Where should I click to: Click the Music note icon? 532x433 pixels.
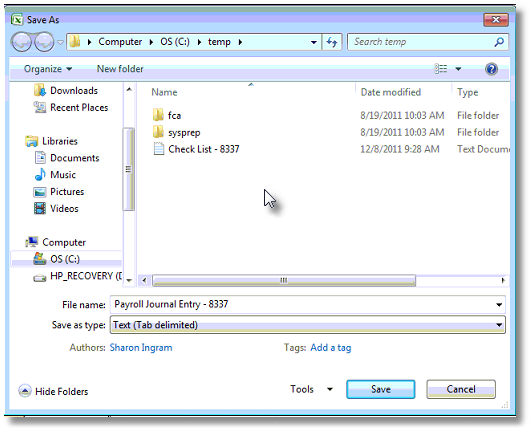pos(40,174)
